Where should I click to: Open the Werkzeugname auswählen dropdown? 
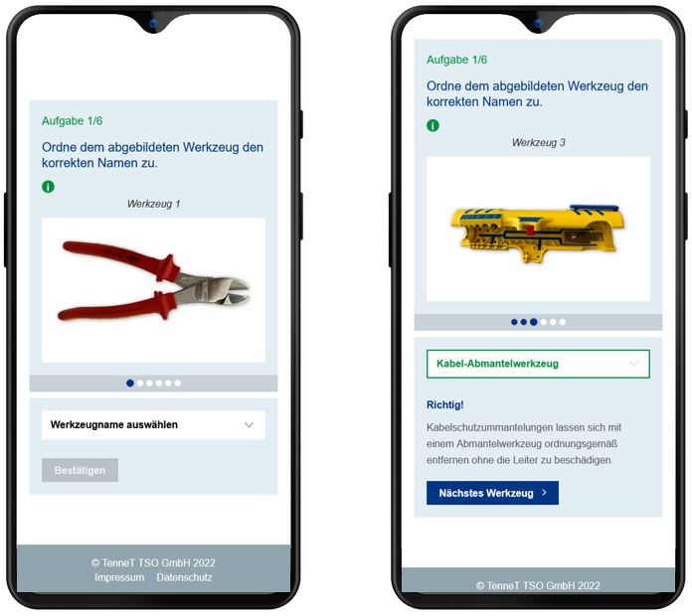pos(153,424)
